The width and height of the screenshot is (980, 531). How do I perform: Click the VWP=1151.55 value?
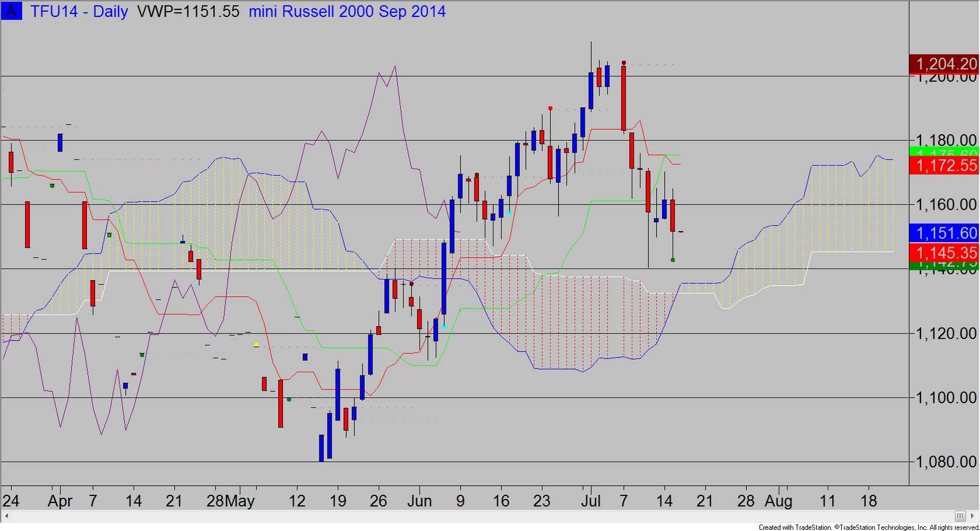(188, 12)
